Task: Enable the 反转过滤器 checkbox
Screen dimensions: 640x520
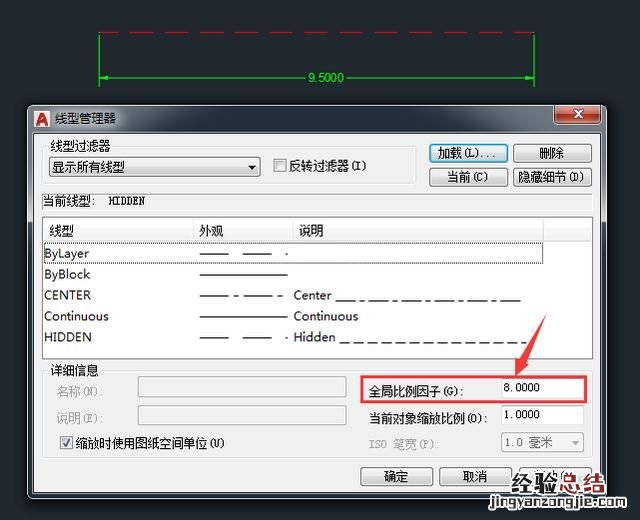Action: click(x=280, y=166)
